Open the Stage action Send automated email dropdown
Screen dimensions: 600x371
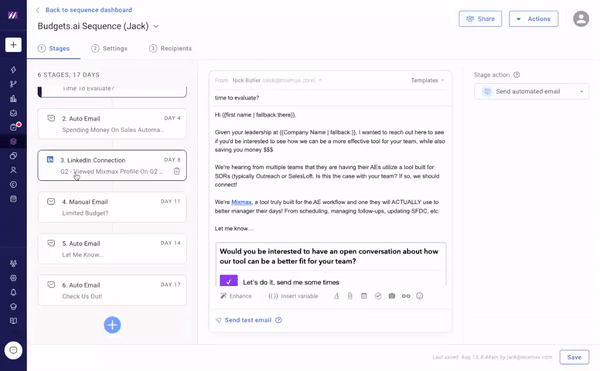532,91
